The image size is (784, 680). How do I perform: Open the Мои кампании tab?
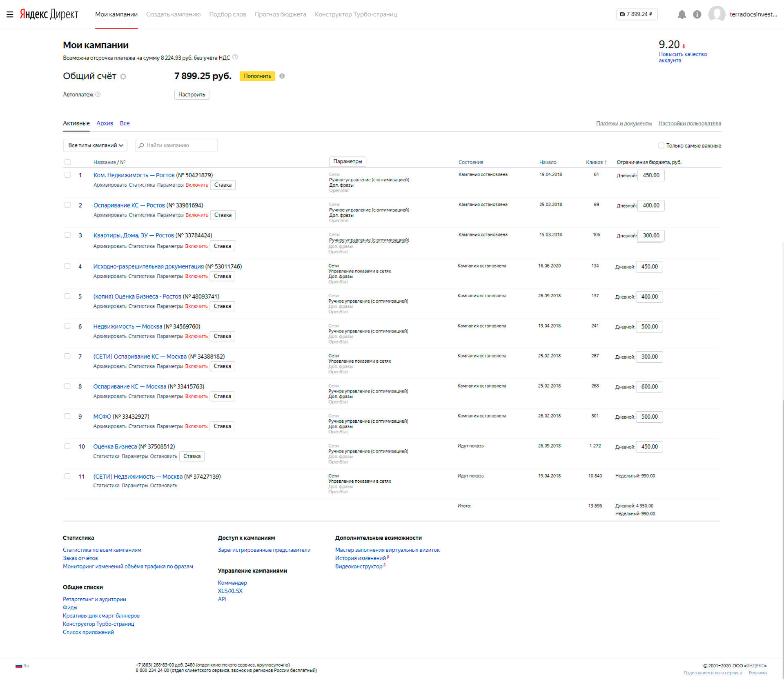(116, 14)
